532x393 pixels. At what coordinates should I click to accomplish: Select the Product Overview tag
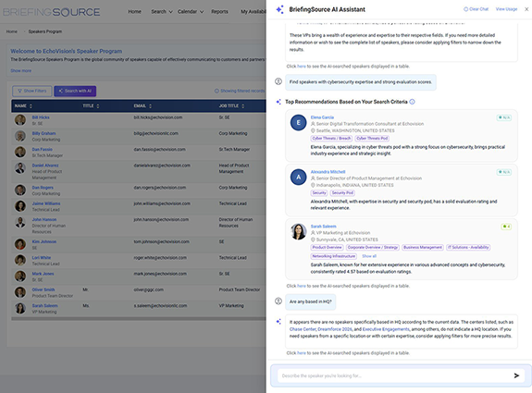(328, 248)
